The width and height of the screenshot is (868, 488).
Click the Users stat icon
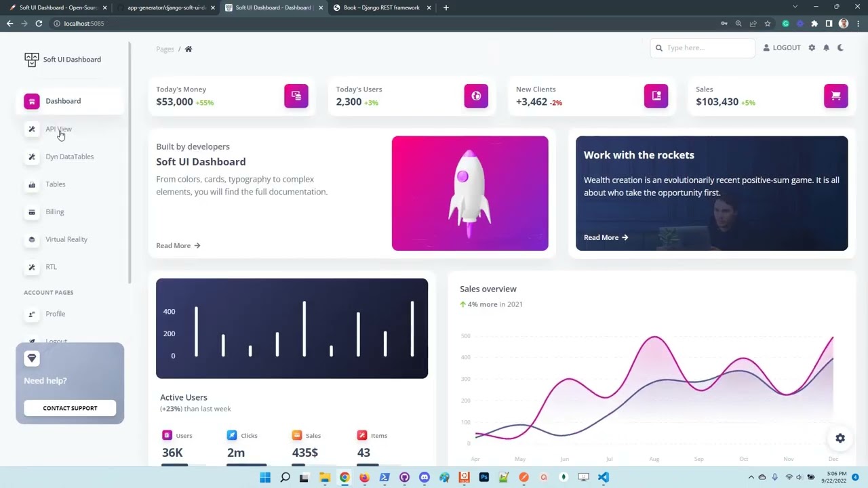click(x=167, y=435)
